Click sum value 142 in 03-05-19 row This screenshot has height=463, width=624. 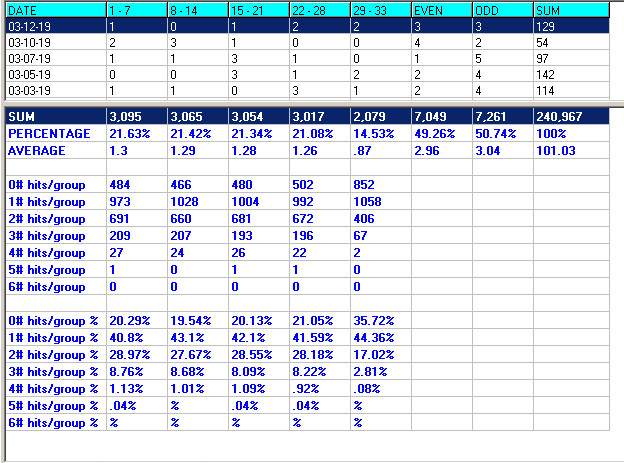(x=545, y=74)
